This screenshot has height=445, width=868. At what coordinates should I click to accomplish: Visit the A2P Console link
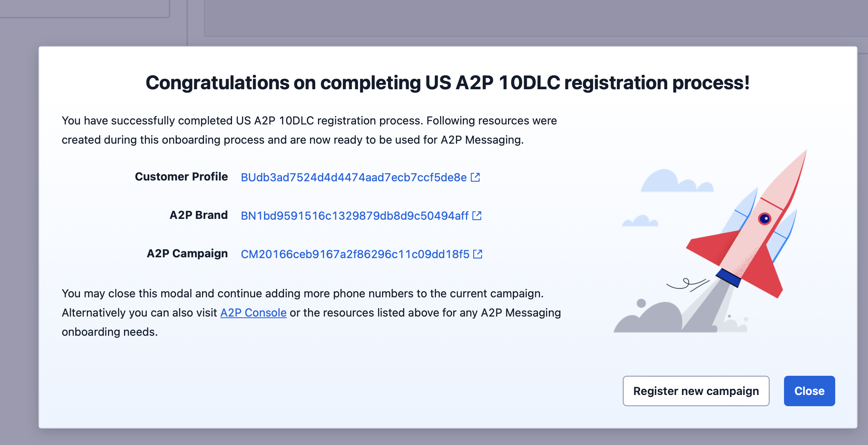click(253, 313)
